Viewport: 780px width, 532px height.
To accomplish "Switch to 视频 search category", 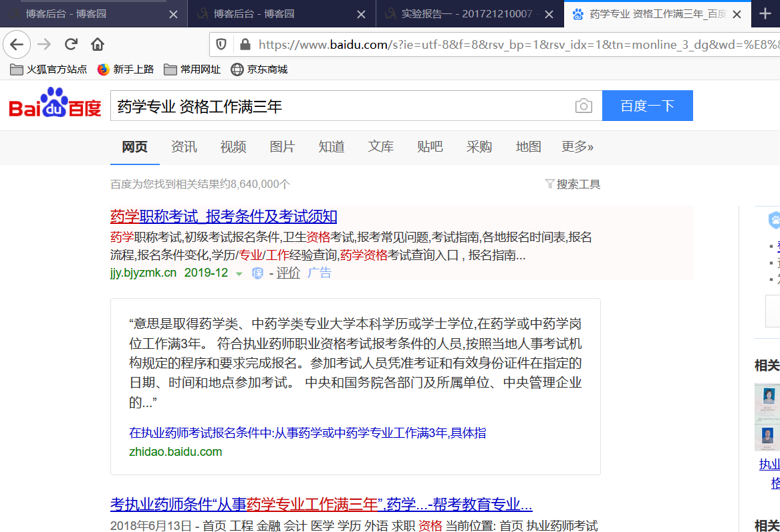I will [x=233, y=146].
